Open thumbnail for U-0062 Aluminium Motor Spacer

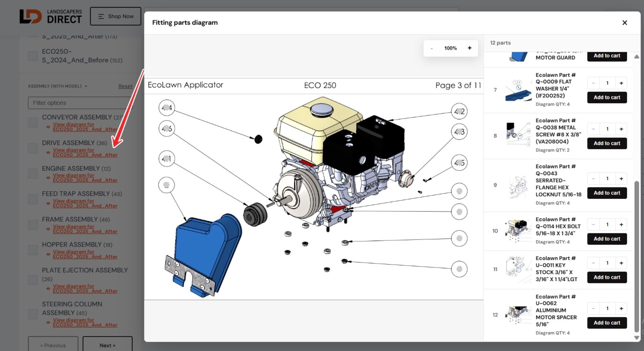(518, 314)
